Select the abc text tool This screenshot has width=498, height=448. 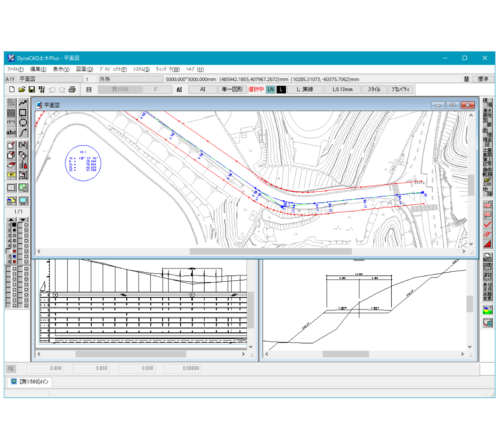pos(11,132)
